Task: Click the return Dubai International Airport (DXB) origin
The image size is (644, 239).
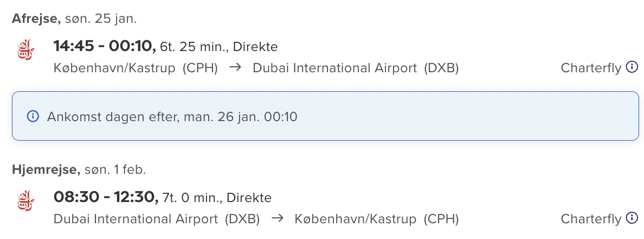Action: click(x=157, y=219)
